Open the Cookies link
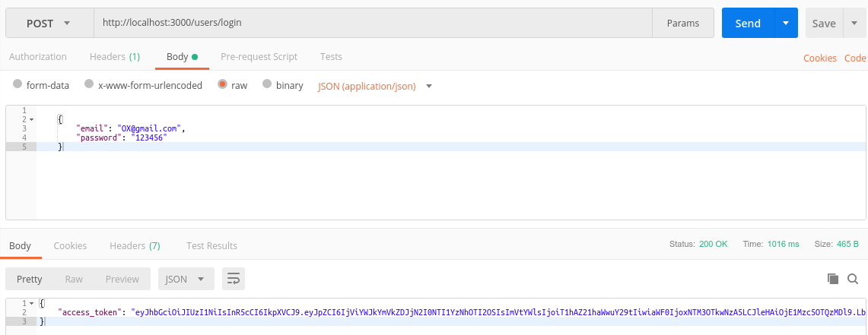The image size is (868, 335). click(x=820, y=58)
